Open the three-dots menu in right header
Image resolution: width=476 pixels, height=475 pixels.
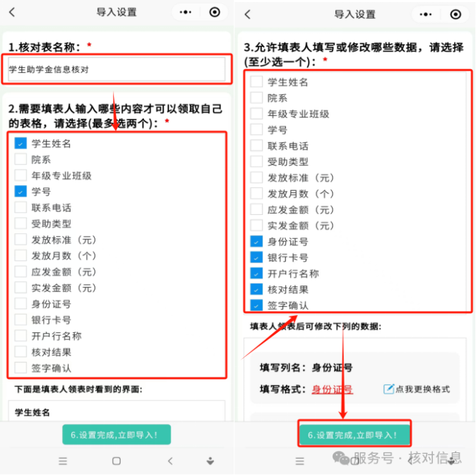click(x=426, y=14)
